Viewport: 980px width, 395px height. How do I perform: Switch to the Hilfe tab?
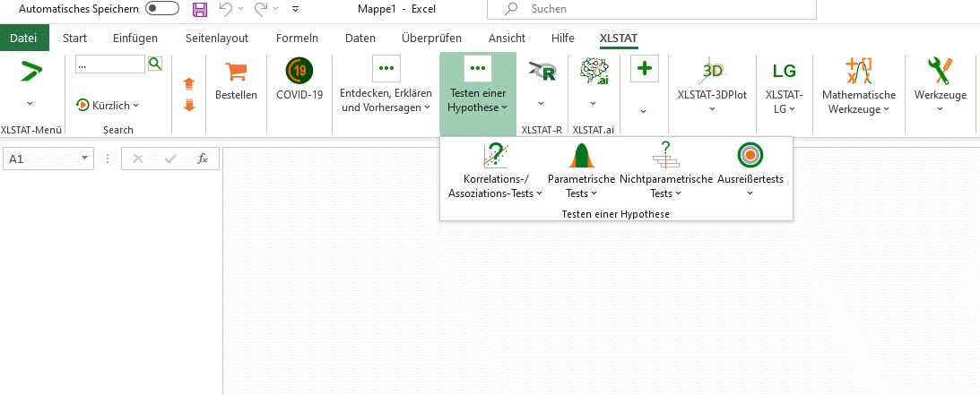pos(563,38)
